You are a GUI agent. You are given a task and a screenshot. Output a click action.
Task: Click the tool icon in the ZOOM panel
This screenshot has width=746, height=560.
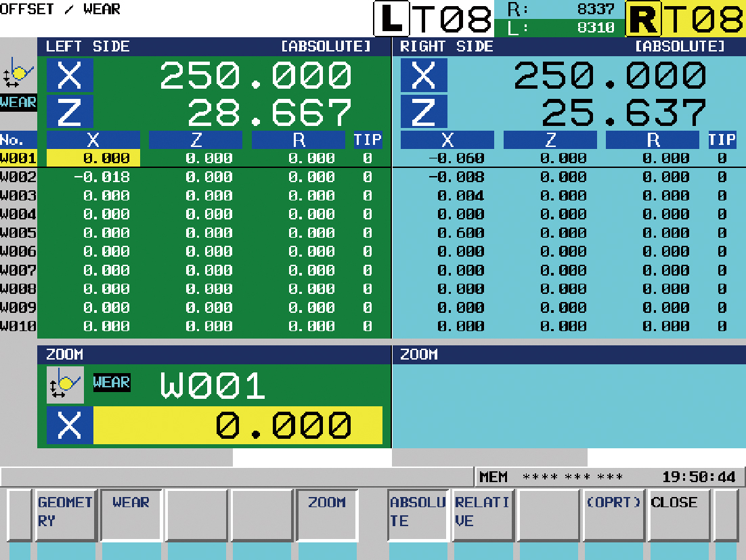(65, 385)
